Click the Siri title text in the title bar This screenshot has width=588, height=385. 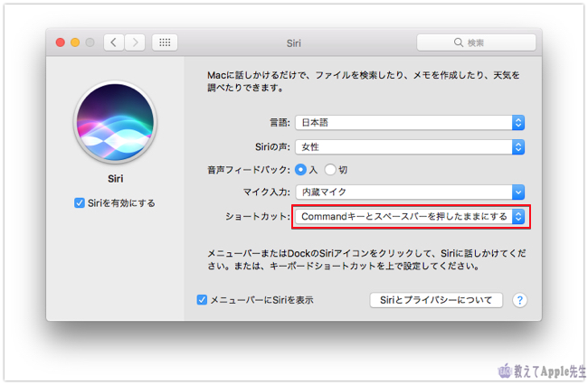point(294,43)
